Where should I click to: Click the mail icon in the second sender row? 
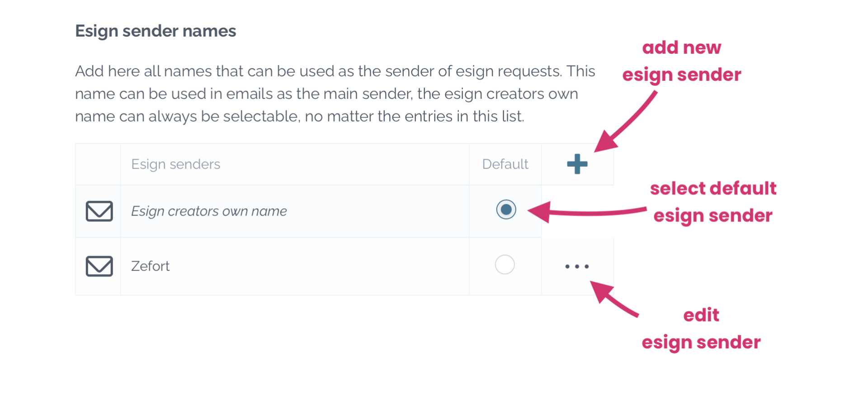(99, 266)
